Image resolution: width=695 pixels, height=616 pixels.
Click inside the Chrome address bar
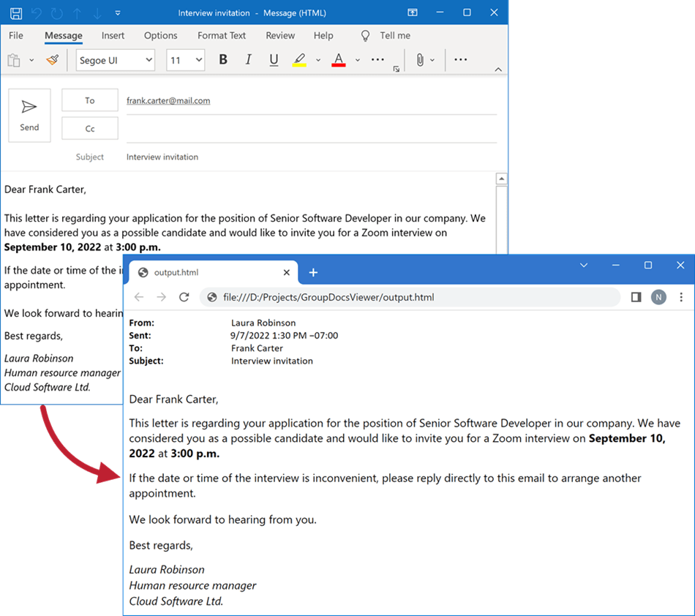366,297
